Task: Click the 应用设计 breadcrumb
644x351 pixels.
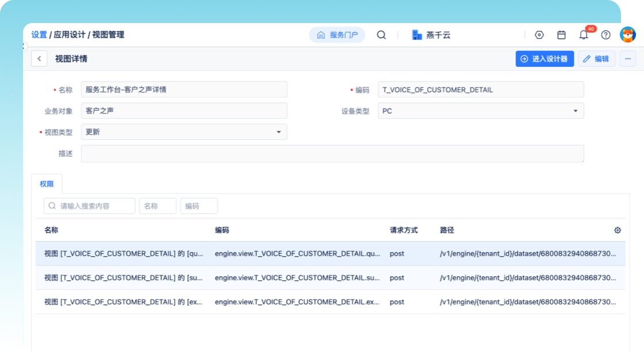Action: click(70, 35)
